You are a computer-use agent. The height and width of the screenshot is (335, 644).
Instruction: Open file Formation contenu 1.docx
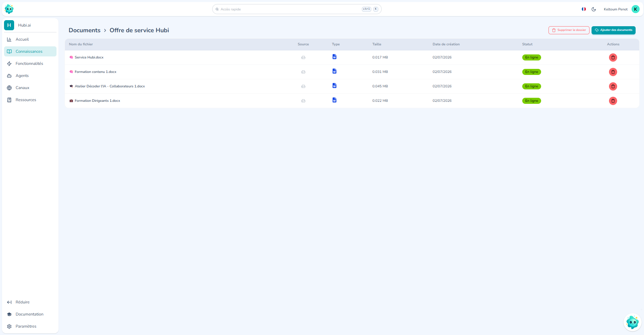[96, 72]
